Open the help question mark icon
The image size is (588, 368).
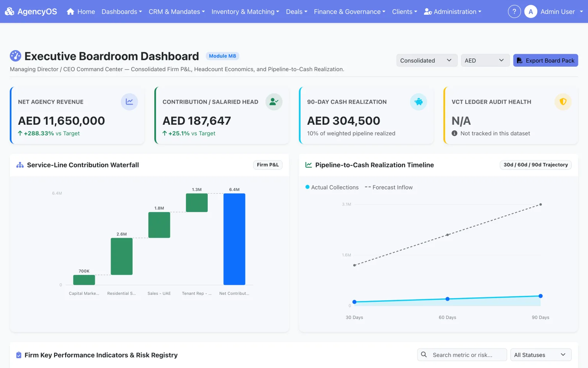point(514,11)
